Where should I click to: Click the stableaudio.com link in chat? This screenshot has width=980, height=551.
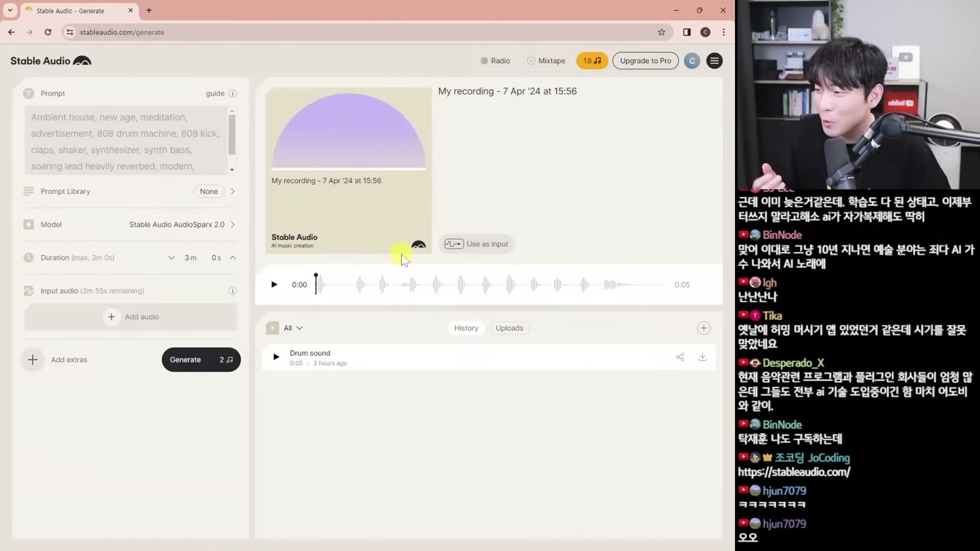[794, 472]
